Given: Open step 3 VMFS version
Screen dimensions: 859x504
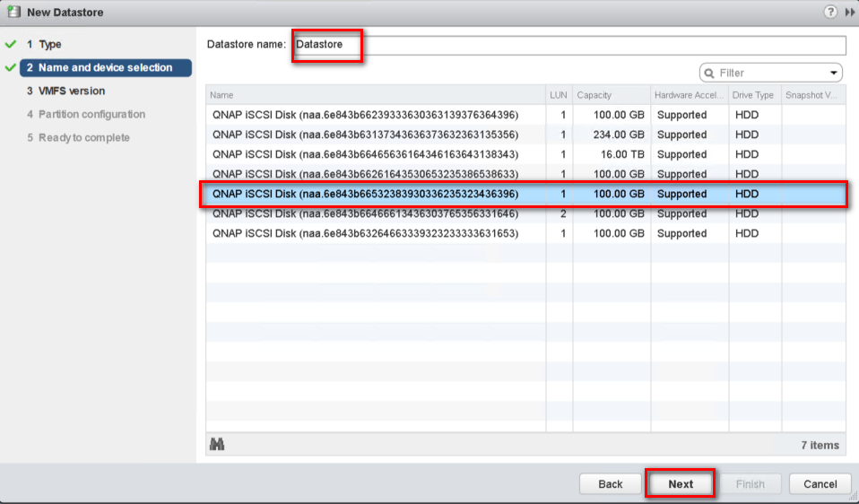Looking at the screenshot, I should (65, 91).
